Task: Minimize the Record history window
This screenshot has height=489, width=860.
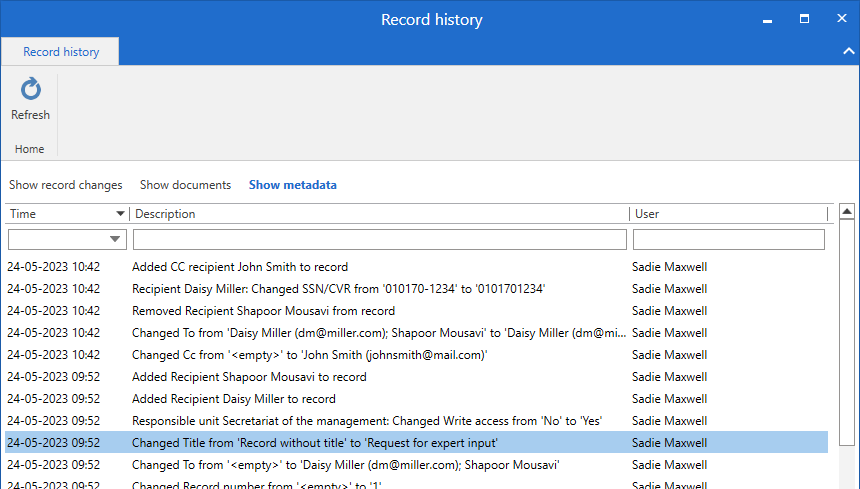Action: [x=767, y=19]
